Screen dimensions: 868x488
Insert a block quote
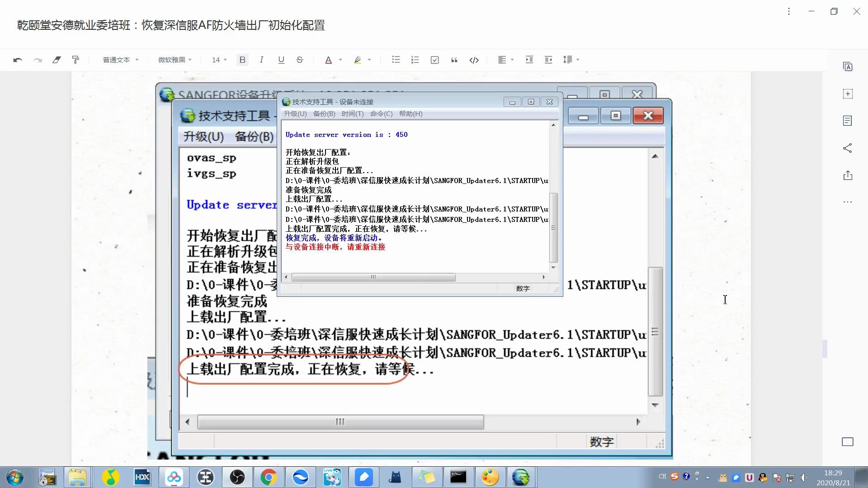coord(454,60)
